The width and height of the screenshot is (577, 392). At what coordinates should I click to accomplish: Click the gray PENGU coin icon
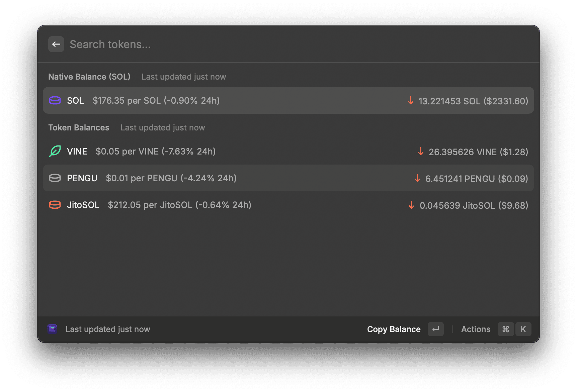pos(55,178)
